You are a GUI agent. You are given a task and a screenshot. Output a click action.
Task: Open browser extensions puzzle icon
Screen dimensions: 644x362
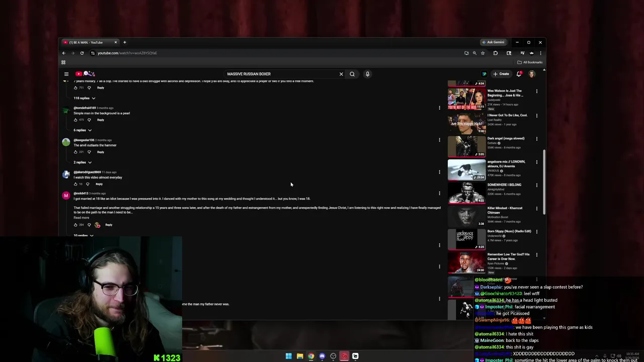[496, 53]
